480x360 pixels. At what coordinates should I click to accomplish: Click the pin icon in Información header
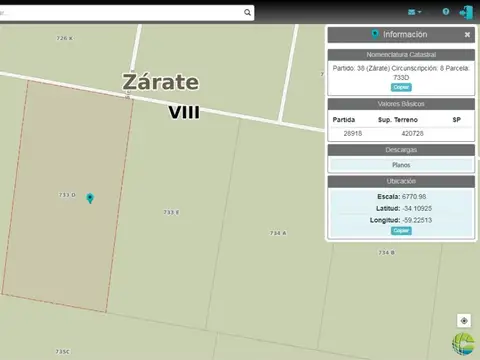(x=375, y=34)
